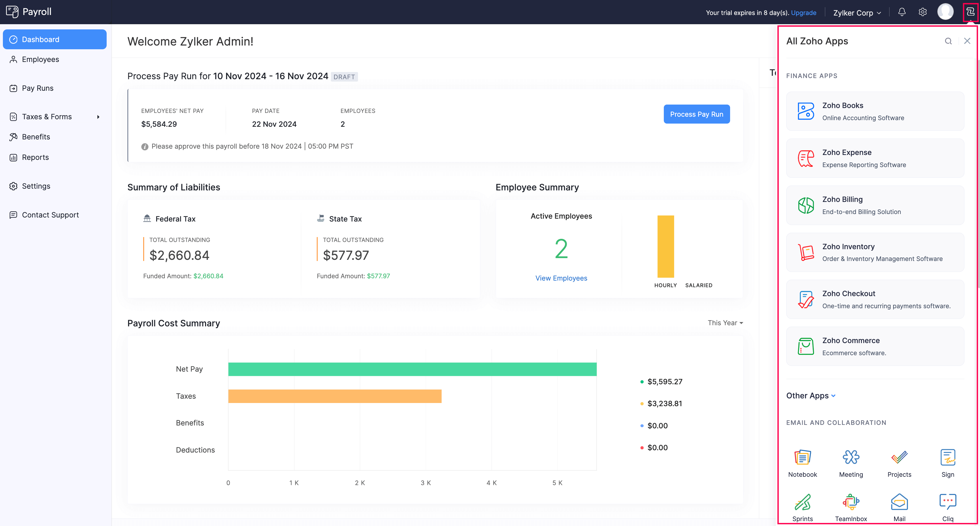Switch to the Pay Runs section
The height and width of the screenshot is (526, 980).
[38, 88]
